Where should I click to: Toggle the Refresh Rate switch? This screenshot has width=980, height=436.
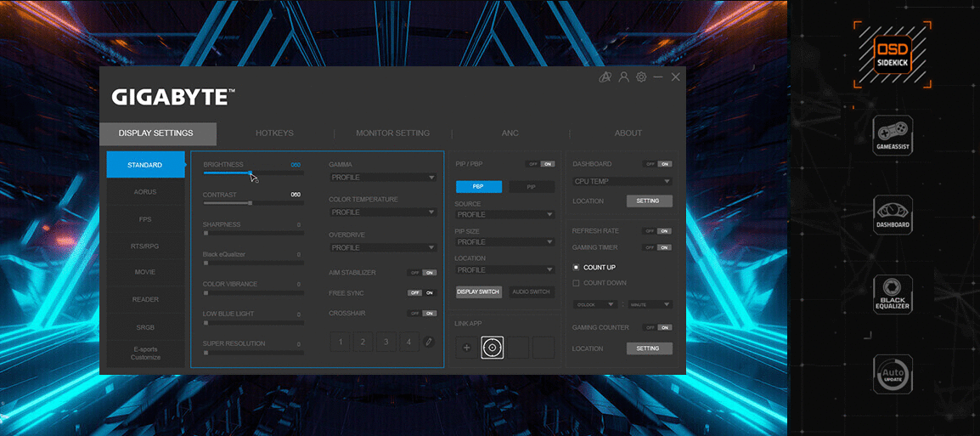click(x=657, y=231)
